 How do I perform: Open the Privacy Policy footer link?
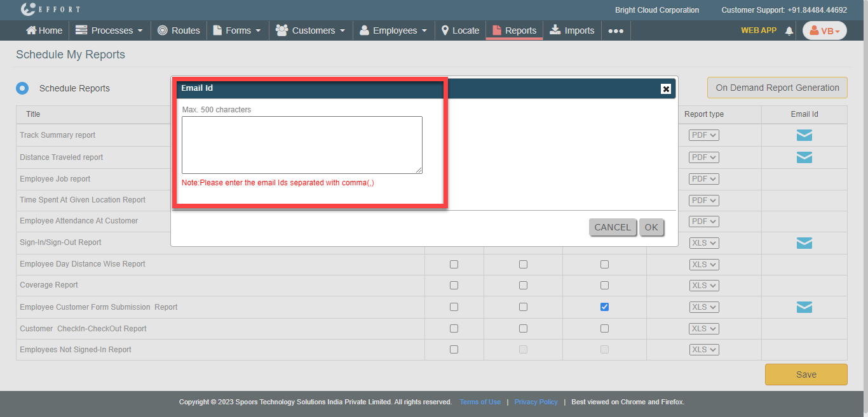tap(536, 402)
